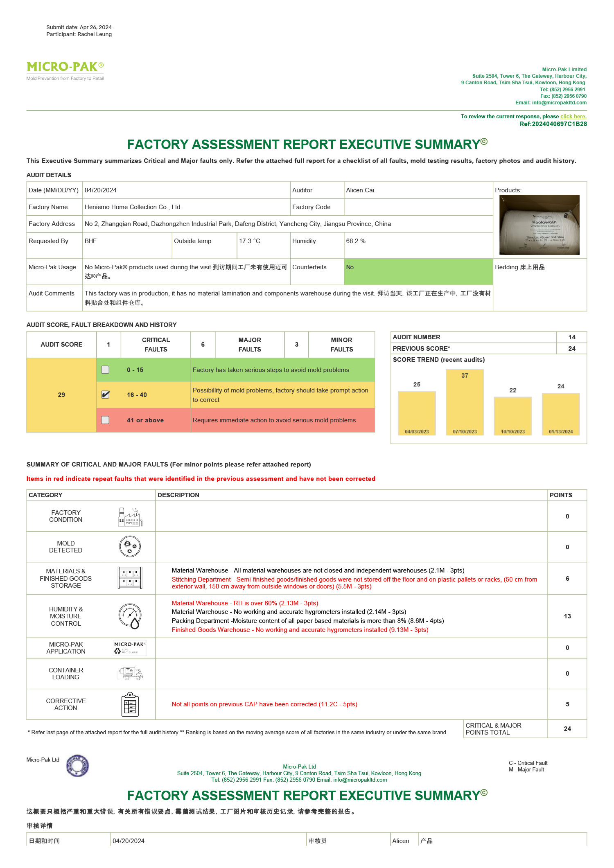Click the Micro-Pak Application sticker icon

click(130, 648)
